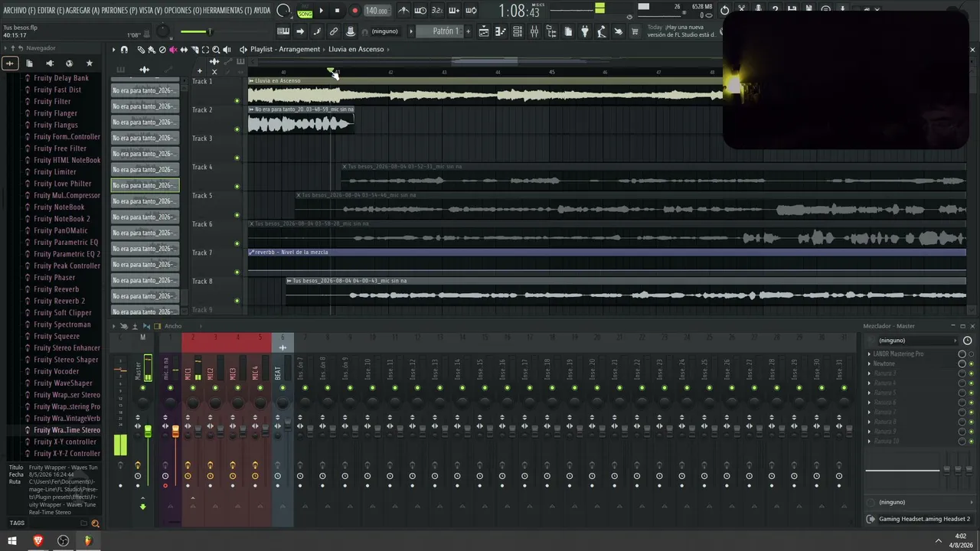
Task: Stop playback with the Stop button
Action: pos(337,11)
